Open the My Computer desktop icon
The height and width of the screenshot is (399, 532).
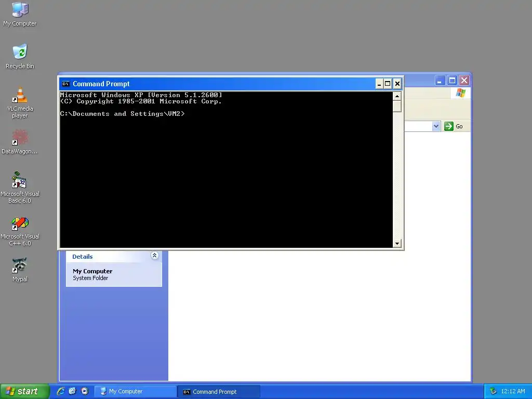[x=20, y=14]
